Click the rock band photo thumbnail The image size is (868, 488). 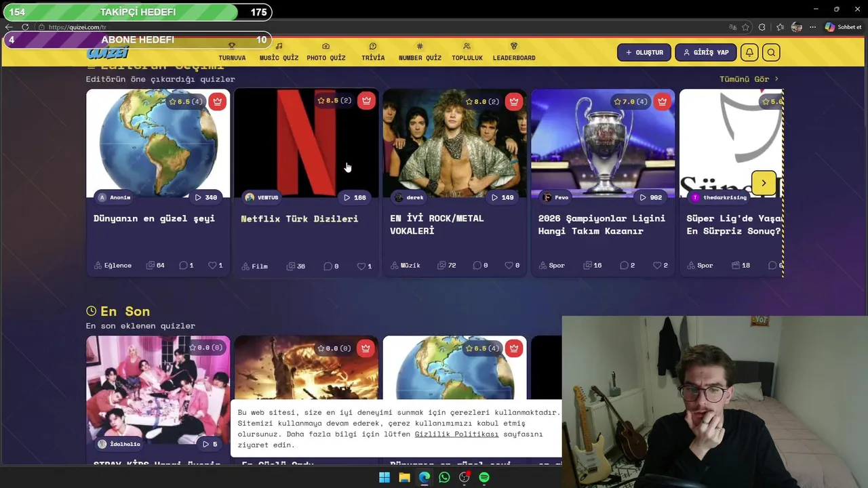(454, 143)
